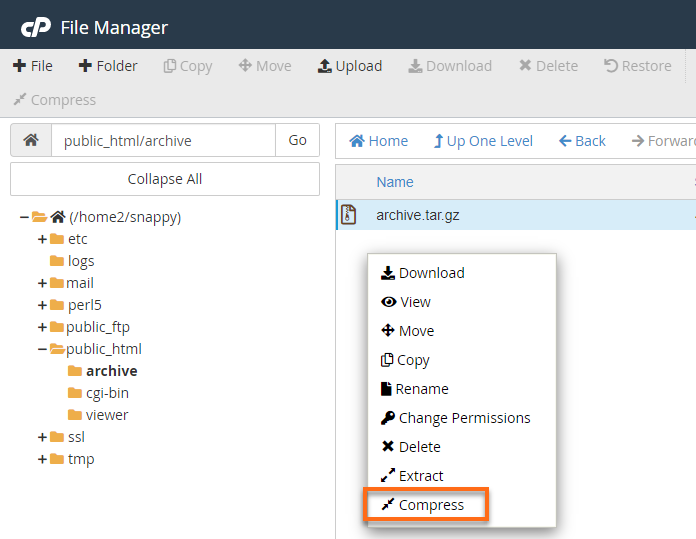Go up one level in directory
Screen dimensions: 696x539
click(483, 141)
